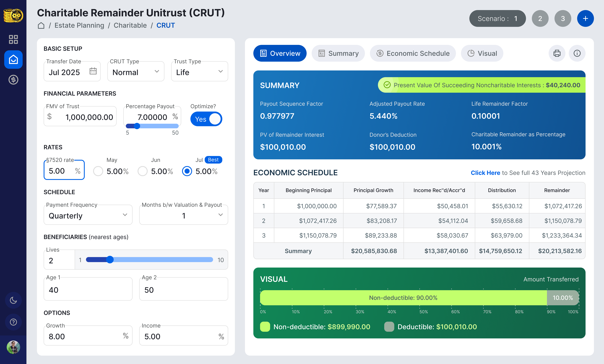This screenshot has height=364, width=604.
Task: Expand the Payment Frequency dropdown
Action: pyautogui.click(x=88, y=215)
